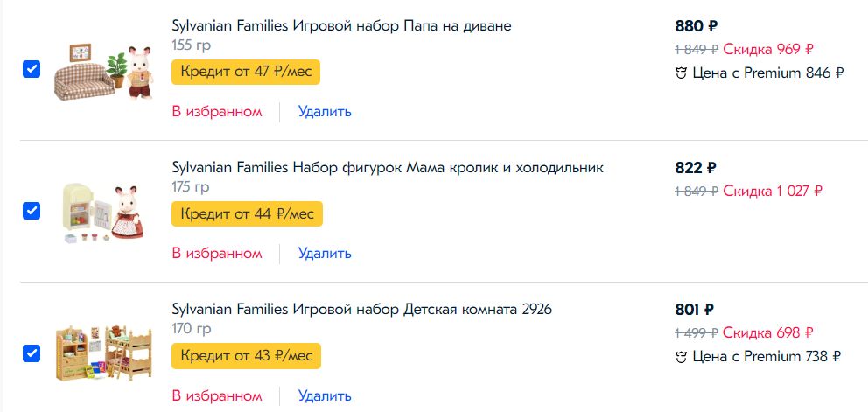
Task: Uncheck the Мама кролик и холодильник checkbox
Action: coord(31,211)
